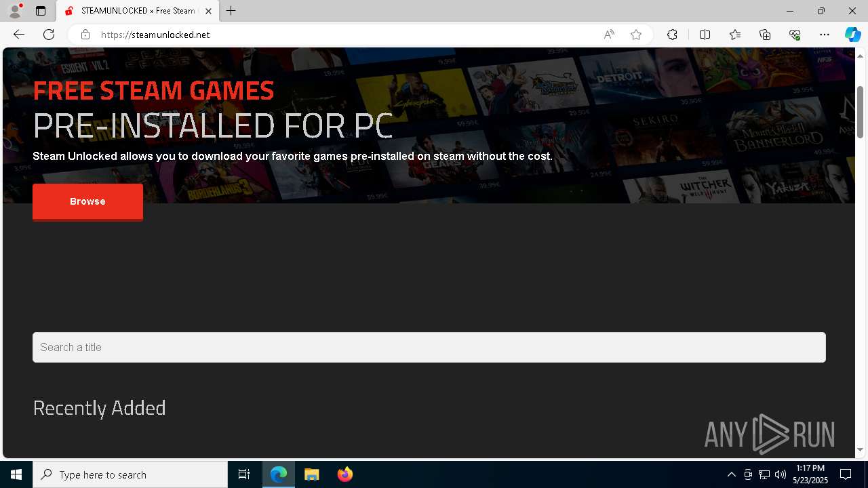Toggle split screen view
The image size is (868, 488).
[705, 35]
